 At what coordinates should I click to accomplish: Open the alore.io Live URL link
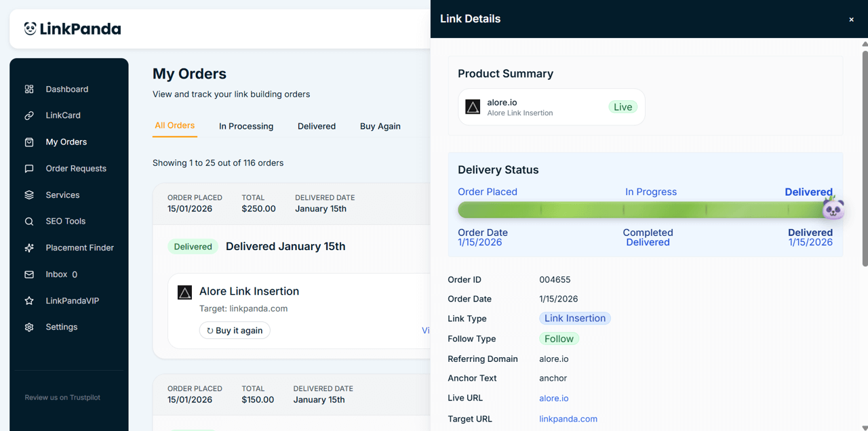click(553, 398)
